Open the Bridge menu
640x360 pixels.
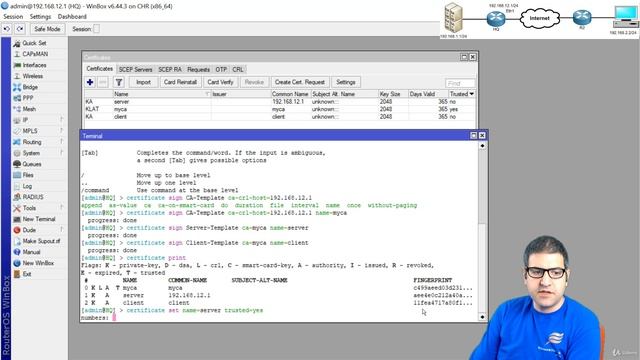point(30,87)
